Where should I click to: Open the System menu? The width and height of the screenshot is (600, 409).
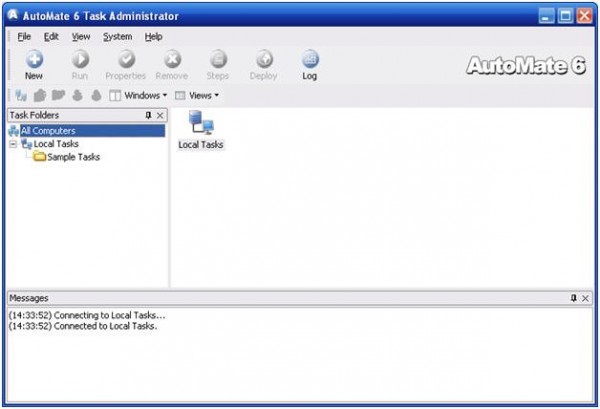coord(117,37)
